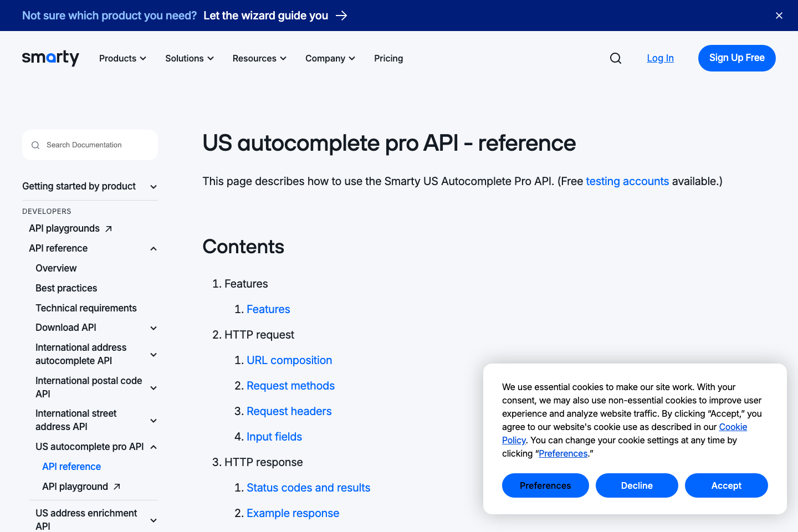Click the arrow icon in the wizard banner
Screen dimensions: 798x532
point(342,16)
